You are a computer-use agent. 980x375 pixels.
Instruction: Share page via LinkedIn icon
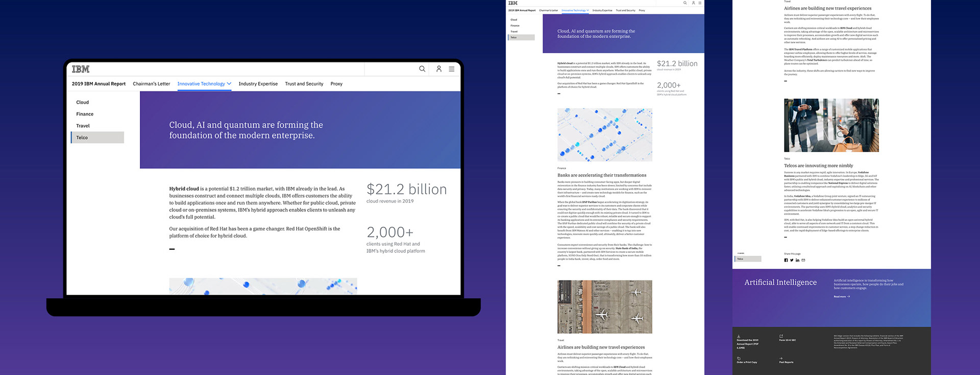797,260
